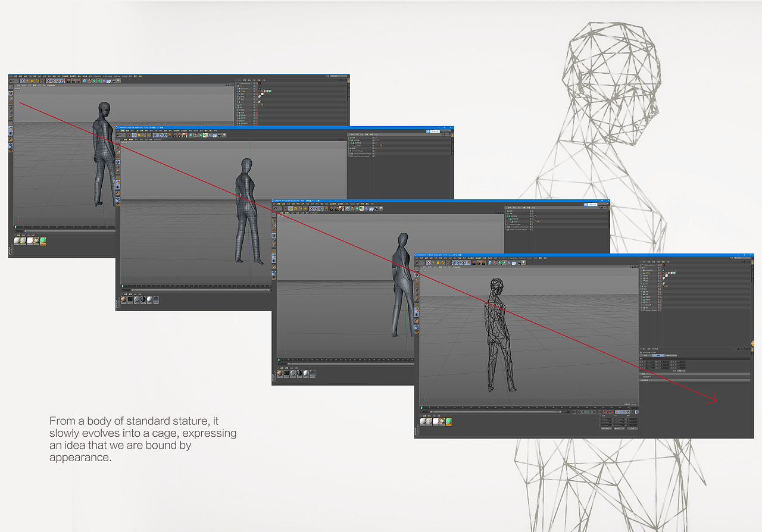Open V-Ray Bridge menu in first window
This screenshot has height=532, width=762.
pyautogui.click(x=107, y=76)
